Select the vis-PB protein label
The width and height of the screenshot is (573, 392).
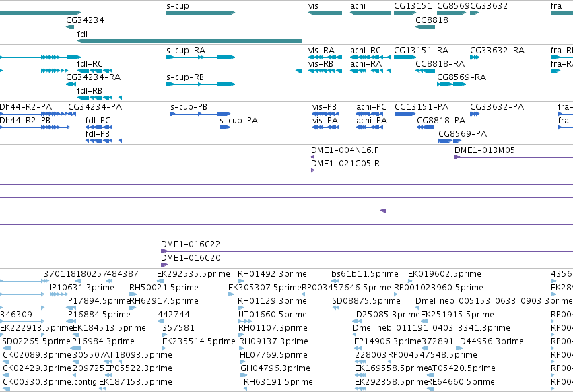tap(324, 107)
